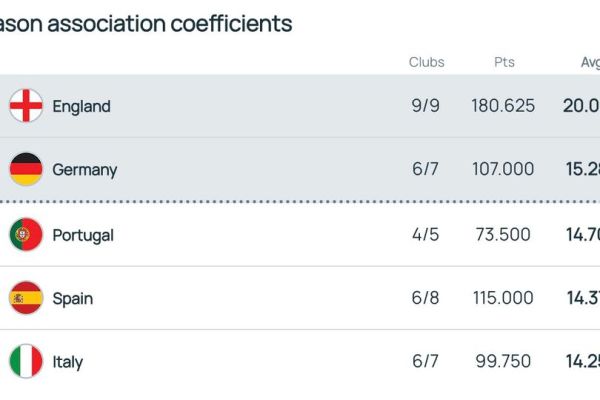This screenshot has width=600, height=400.
Task: Click the Portugal flag icon
Action: [26, 235]
